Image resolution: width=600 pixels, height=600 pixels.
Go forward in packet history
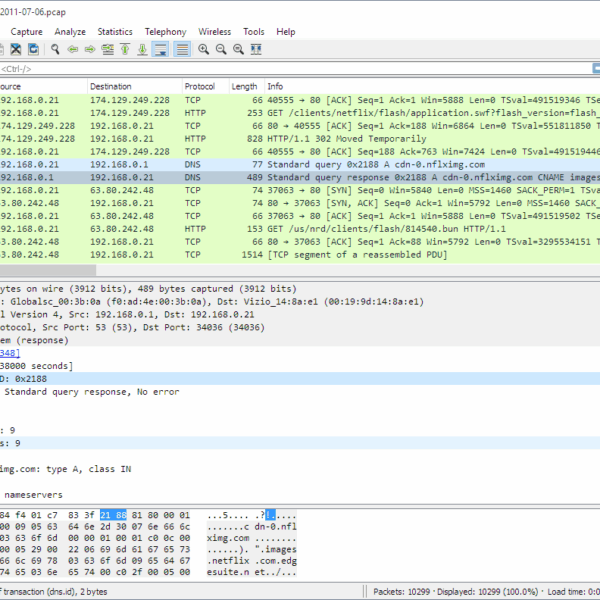pos(90,49)
